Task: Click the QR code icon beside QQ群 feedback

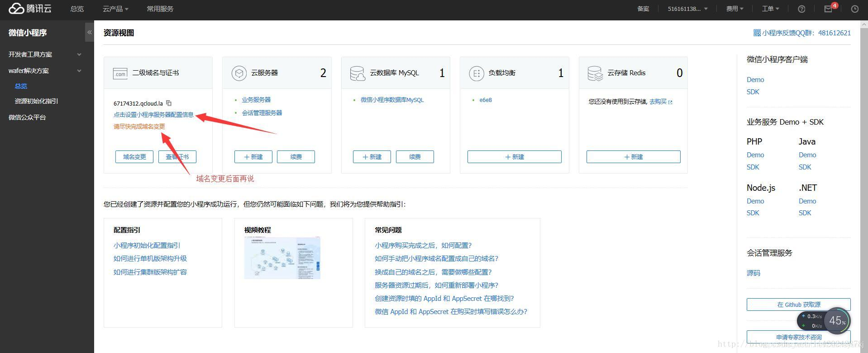Action: (x=757, y=33)
